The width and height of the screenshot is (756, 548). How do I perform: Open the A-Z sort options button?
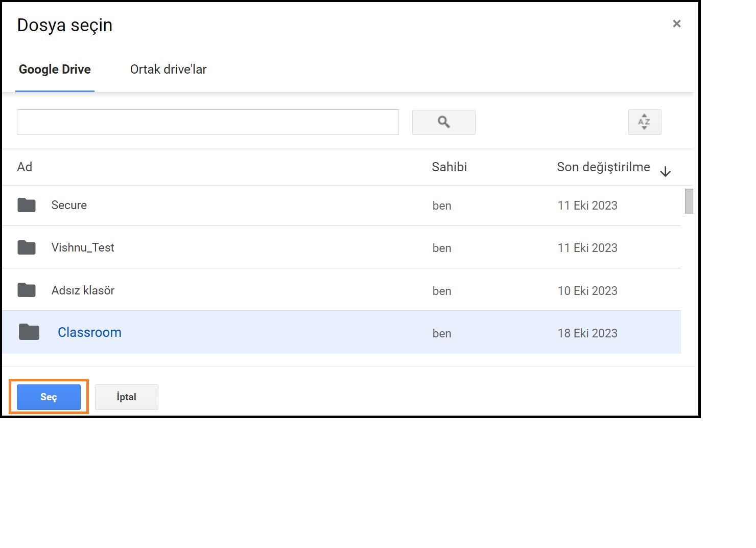pos(645,122)
